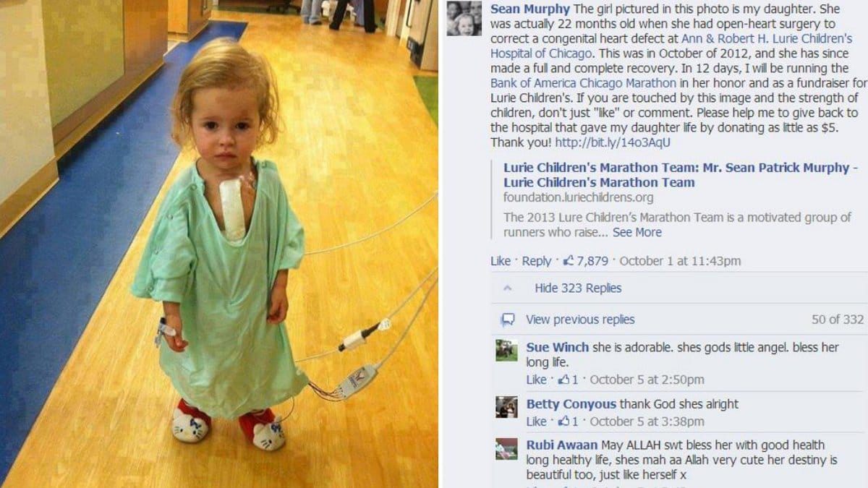Click the speech bubble icon beside View previous replies

(508, 320)
